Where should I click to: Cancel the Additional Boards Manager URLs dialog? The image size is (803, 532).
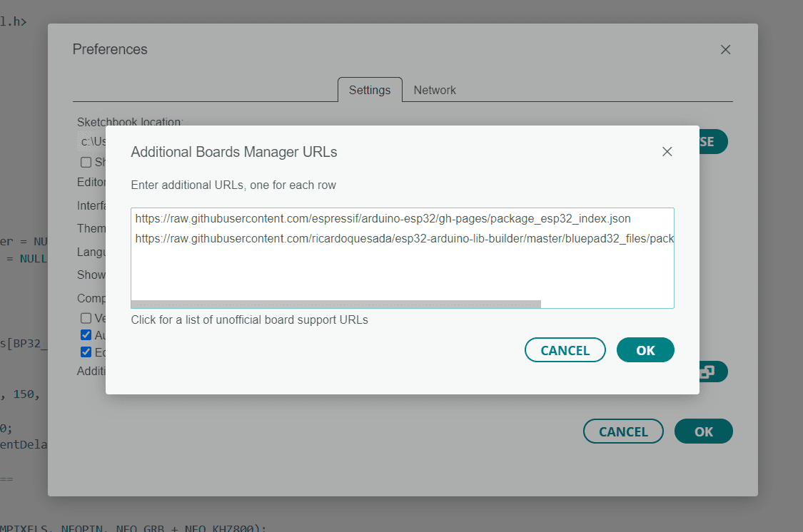(x=565, y=350)
